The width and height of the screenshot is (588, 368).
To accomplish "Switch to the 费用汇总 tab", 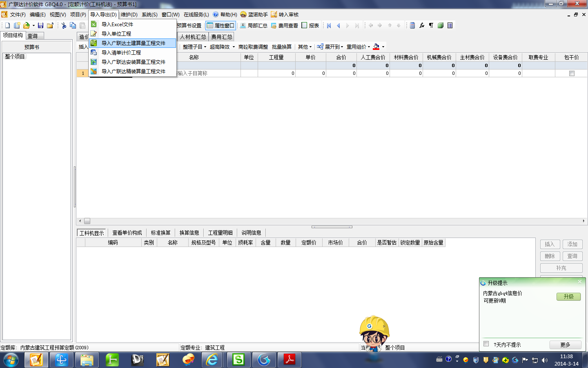I will (x=222, y=37).
